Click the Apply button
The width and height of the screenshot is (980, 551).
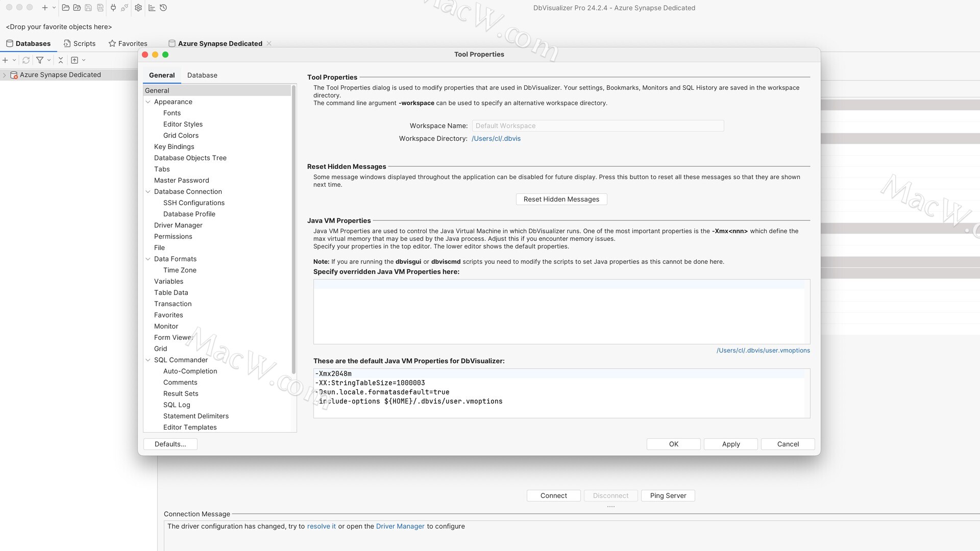pos(731,444)
